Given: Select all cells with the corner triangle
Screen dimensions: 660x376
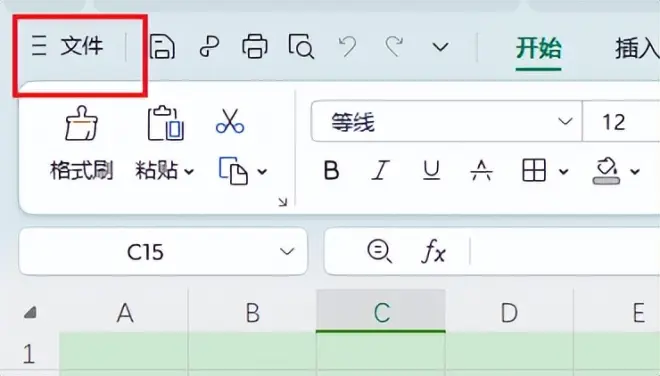Looking at the screenshot, I should [x=30, y=312].
